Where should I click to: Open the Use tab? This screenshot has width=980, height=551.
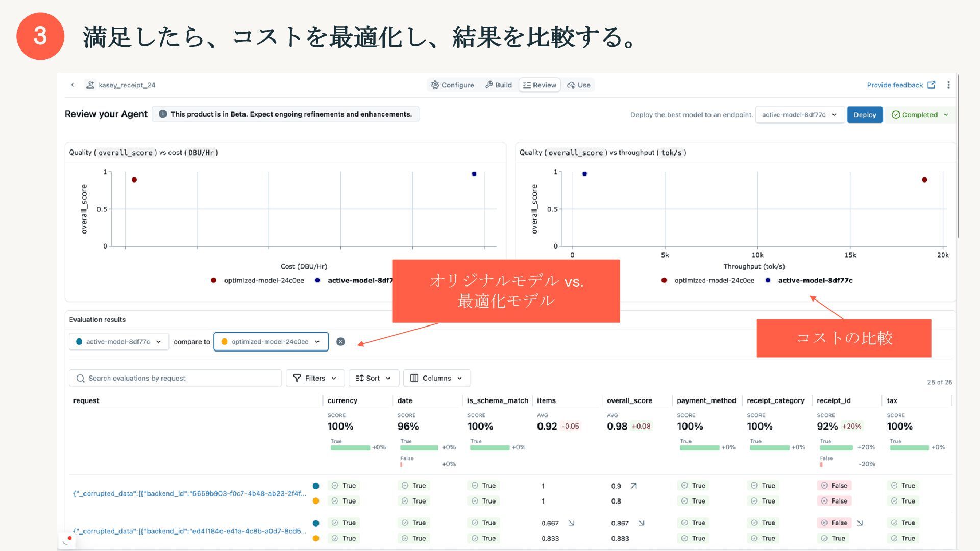point(579,85)
